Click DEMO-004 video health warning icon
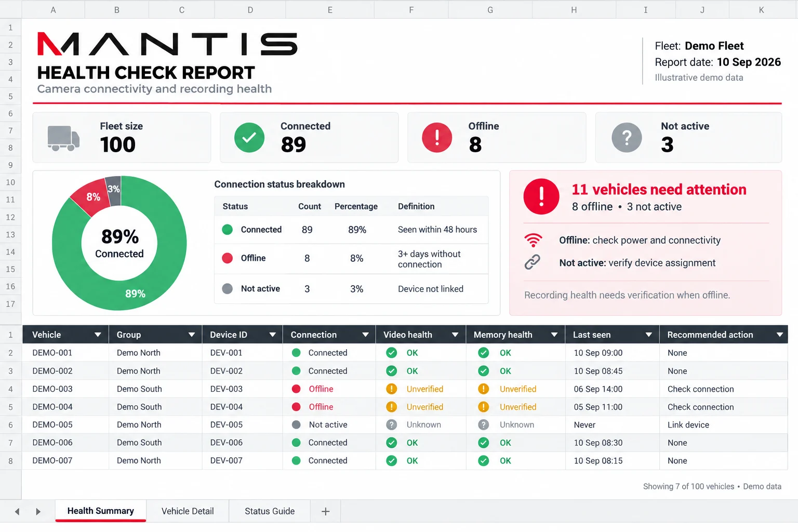This screenshot has width=798, height=532. click(392, 407)
